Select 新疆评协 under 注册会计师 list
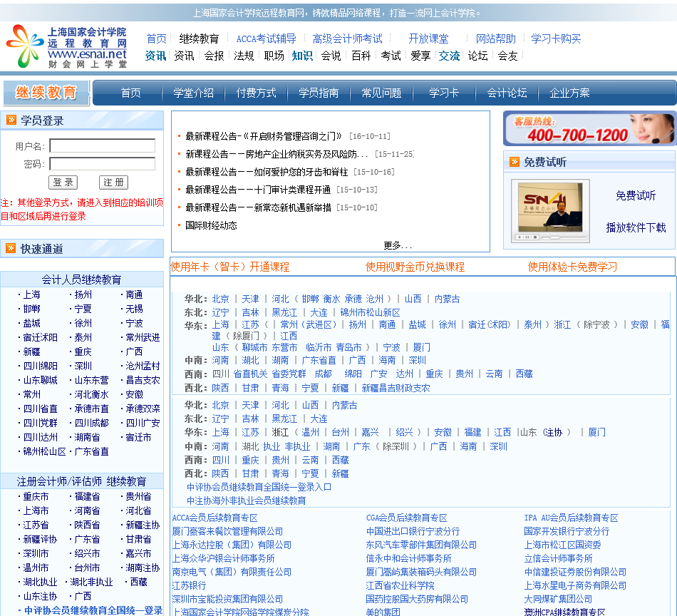The image size is (677, 616). coord(40,539)
